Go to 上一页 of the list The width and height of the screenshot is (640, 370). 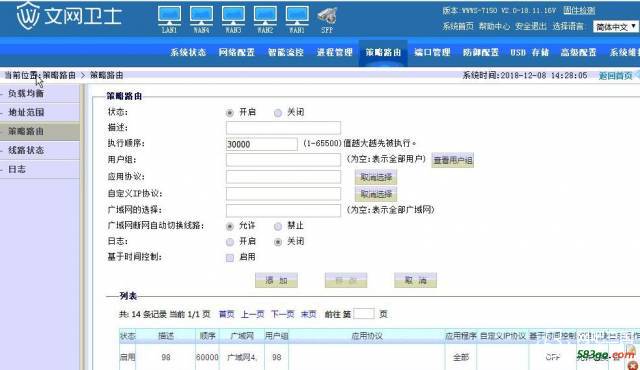[x=252, y=314]
